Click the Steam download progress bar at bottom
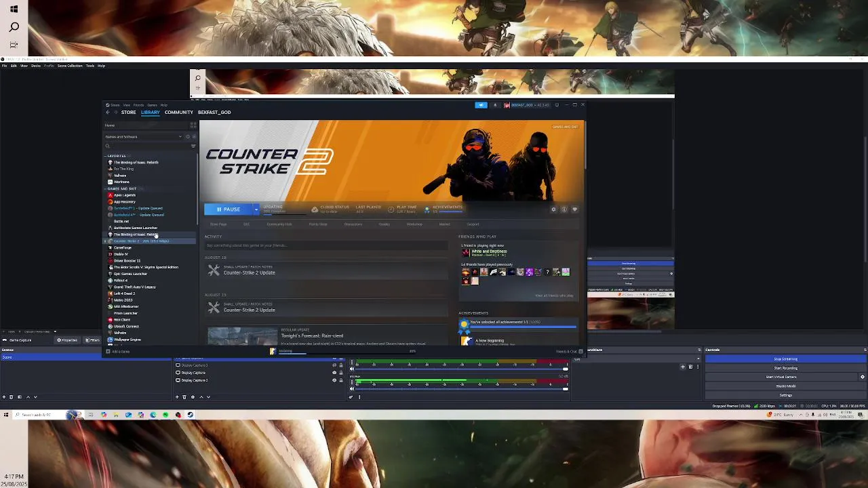 point(346,352)
